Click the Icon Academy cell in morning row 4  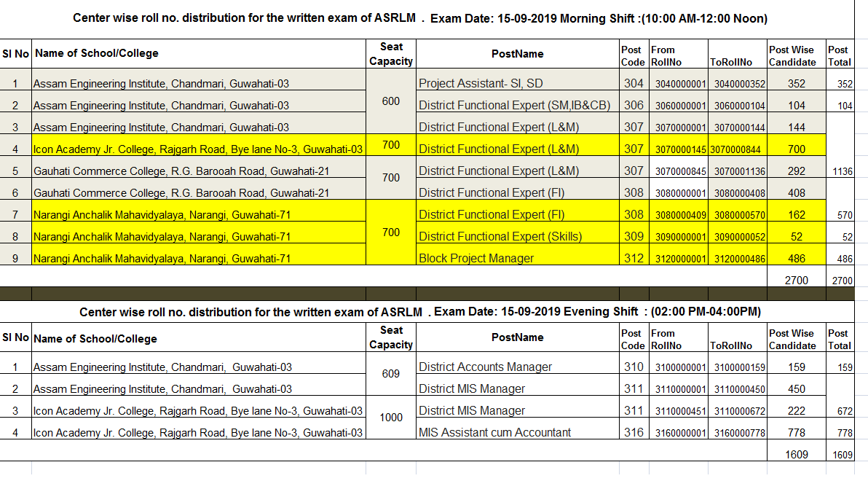[199, 144]
